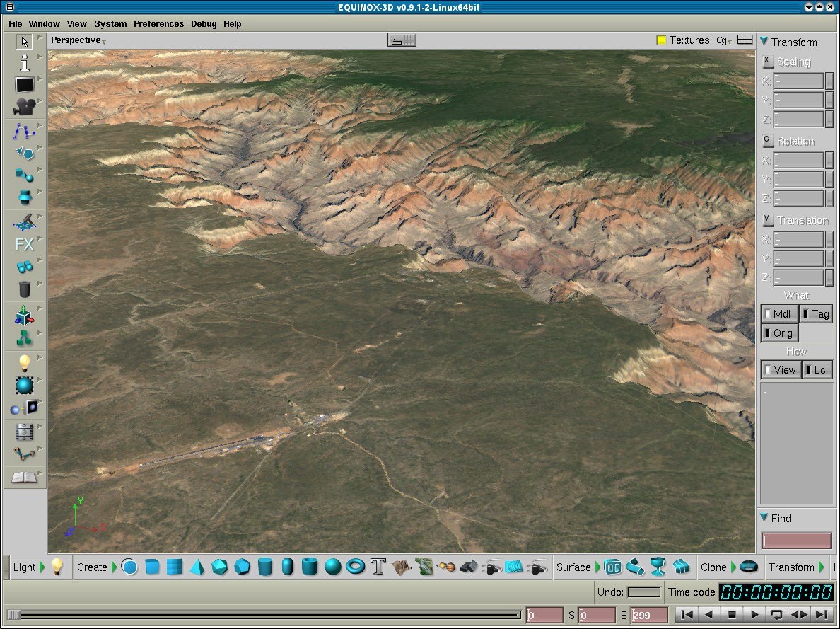Open the Preferences menu

(x=158, y=23)
